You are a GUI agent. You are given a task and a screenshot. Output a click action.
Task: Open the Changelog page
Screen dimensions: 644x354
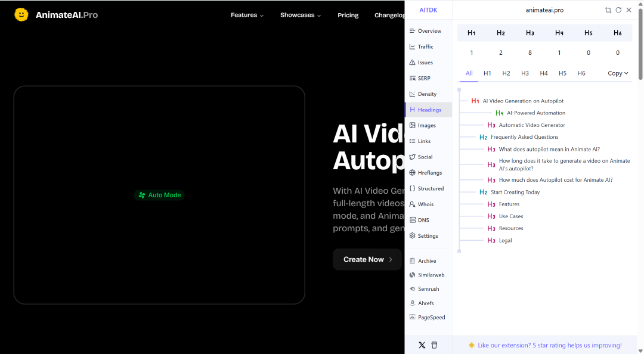(x=389, y=15)
